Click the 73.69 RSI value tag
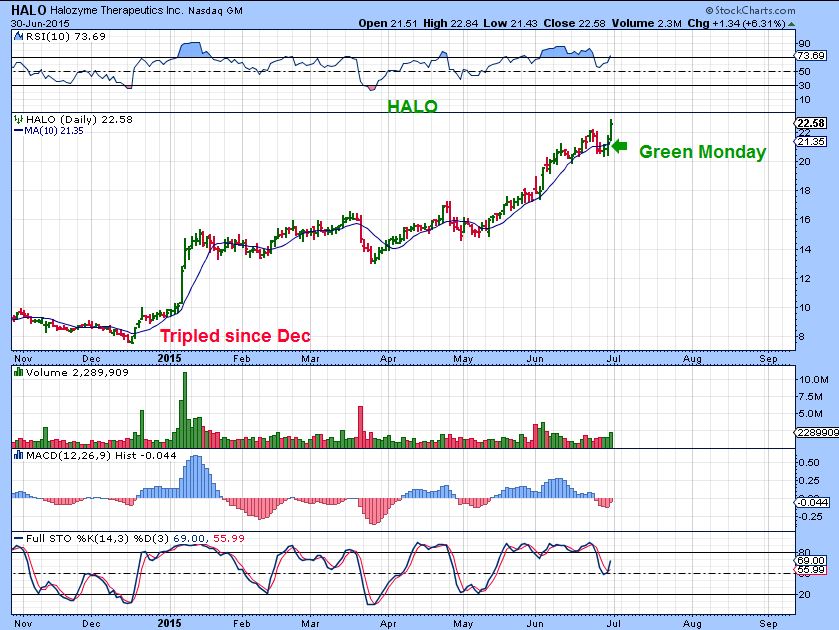The height and width of the screenshot is (630, 839). coord(808,57)
